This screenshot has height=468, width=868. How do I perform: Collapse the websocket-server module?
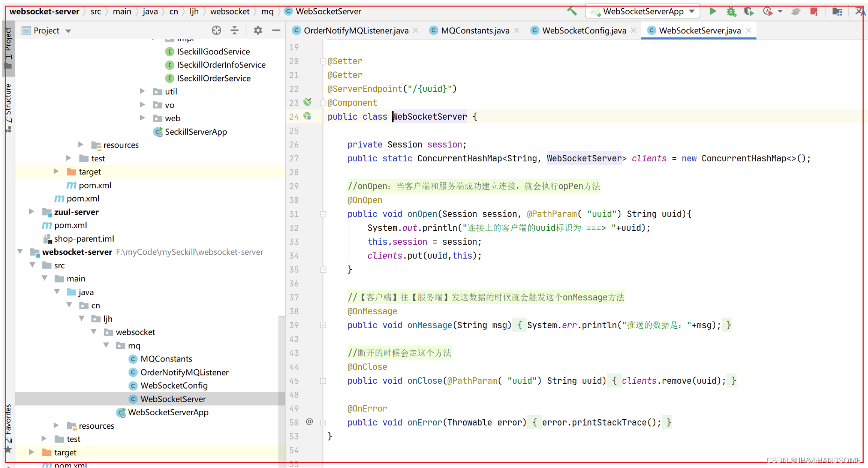(x=20, y=252)
